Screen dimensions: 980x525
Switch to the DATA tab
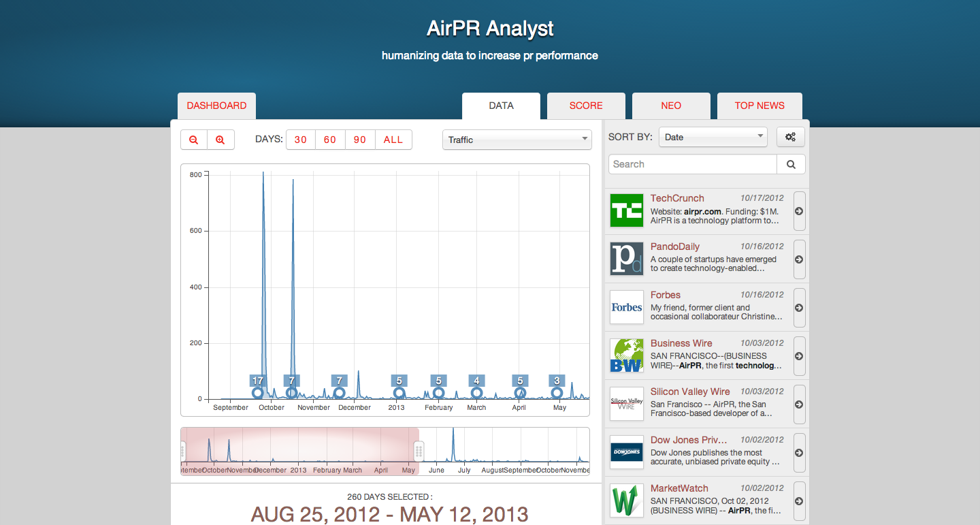pyautogui.click(x=501, y=106)
